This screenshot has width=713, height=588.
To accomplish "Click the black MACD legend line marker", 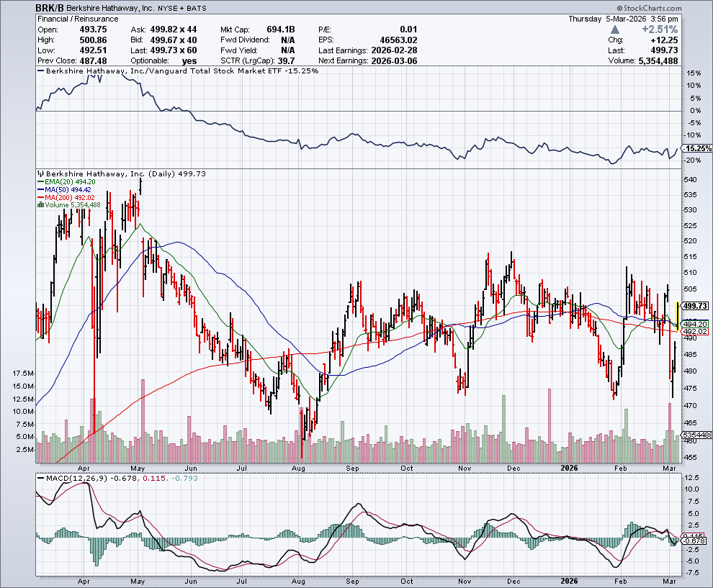I will coord(40,479).
